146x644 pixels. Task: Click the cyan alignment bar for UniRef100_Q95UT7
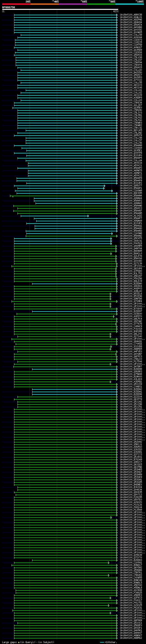tap(60, 186)
